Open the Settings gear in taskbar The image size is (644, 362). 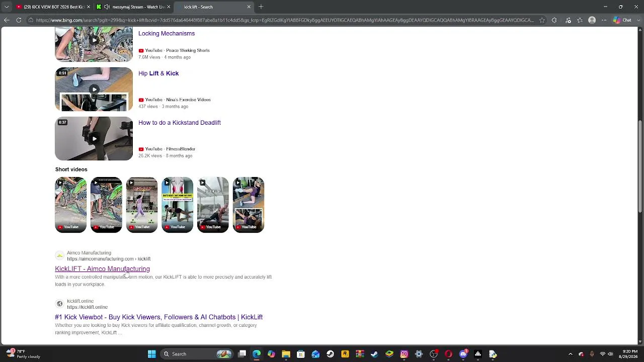coord(419,354)
